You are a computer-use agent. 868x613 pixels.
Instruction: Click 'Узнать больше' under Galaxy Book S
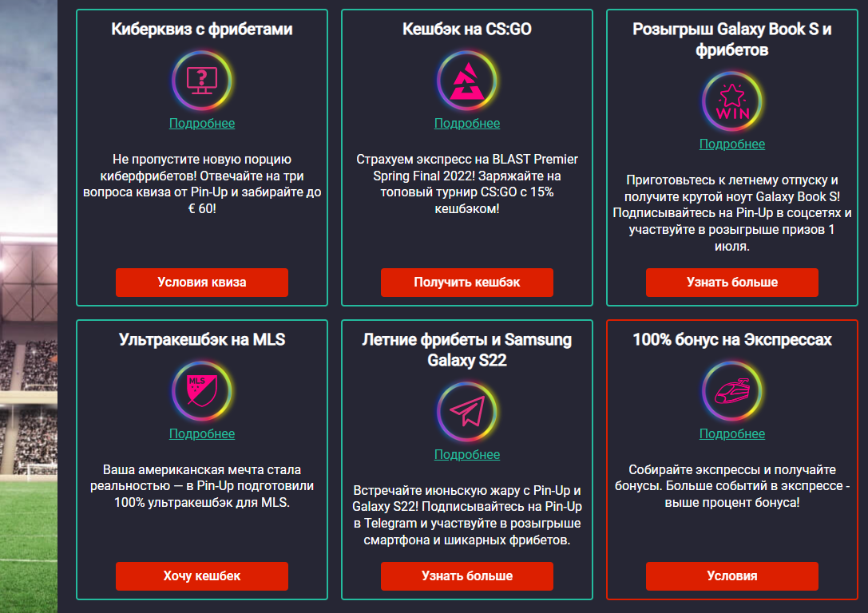point(732,282)
